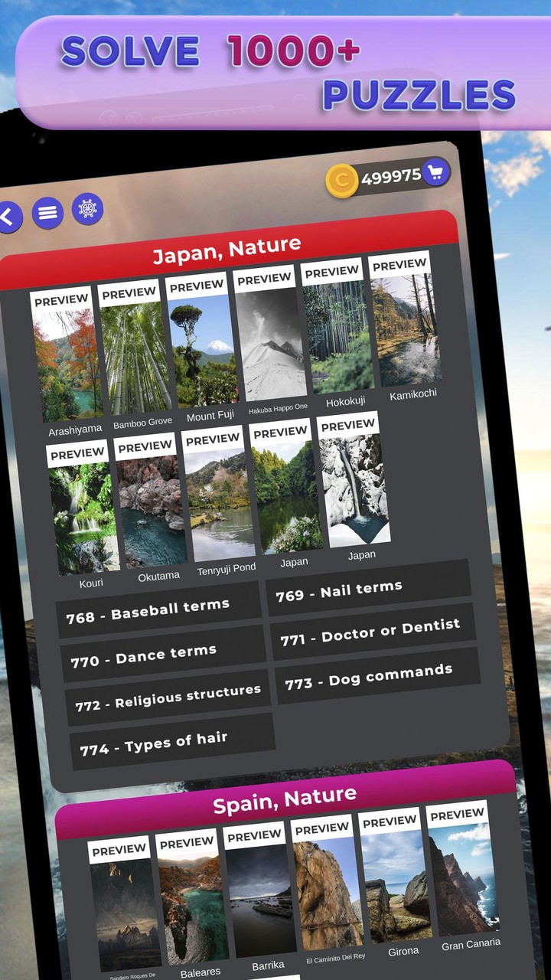This screenshot has width=551, height=980.
Task: Open puzzle 772 - Religious structures
Action: pyautogui.click(x=168, y=699)
